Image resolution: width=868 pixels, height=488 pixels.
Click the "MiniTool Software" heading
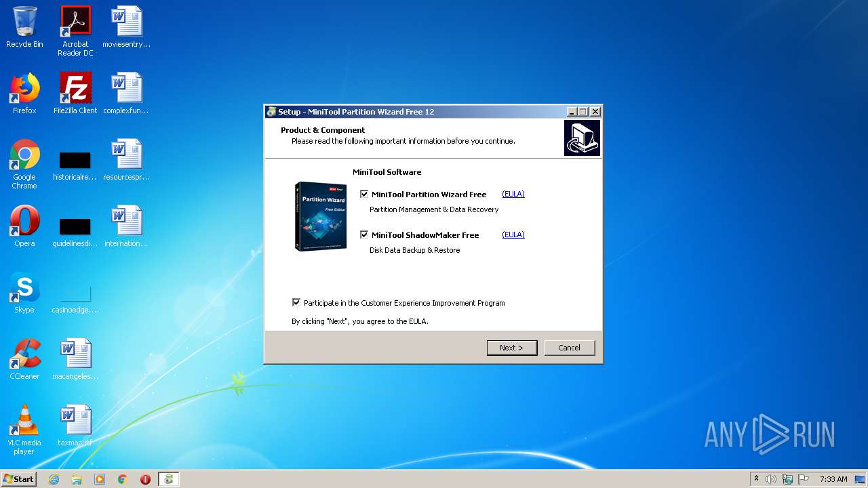pos(387,172)
